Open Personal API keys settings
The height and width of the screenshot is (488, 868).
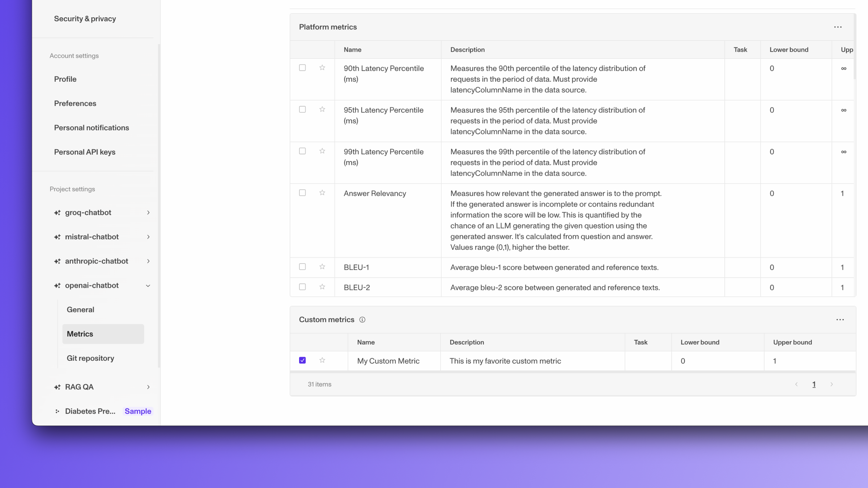85,152
